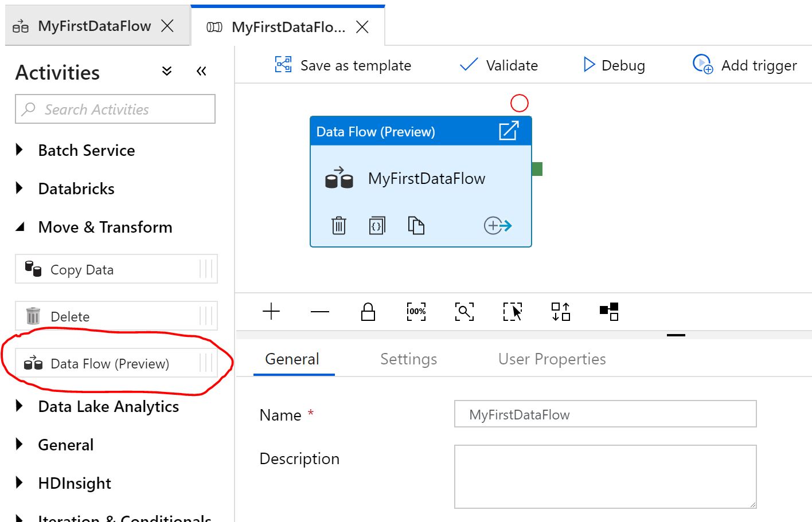
Task: Click the zoom out minus icon
Action: point(319,311)
